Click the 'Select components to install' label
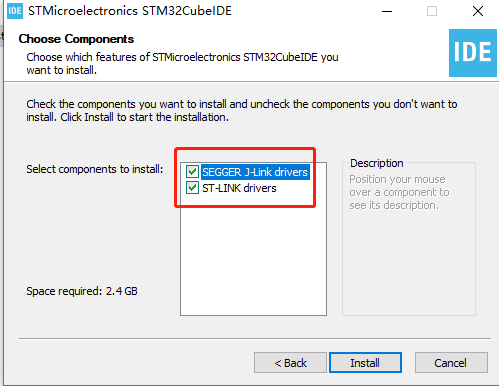Screen dimensions: 499x386 pyautogui.click(x=95, y=169)
